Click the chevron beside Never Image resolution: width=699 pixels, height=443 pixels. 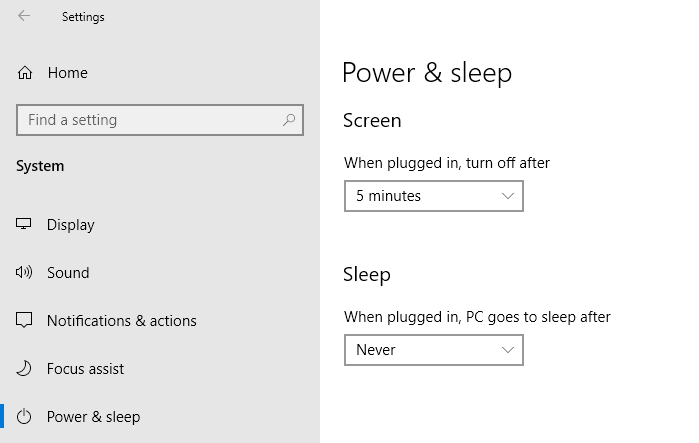click(x=508, y=350)
